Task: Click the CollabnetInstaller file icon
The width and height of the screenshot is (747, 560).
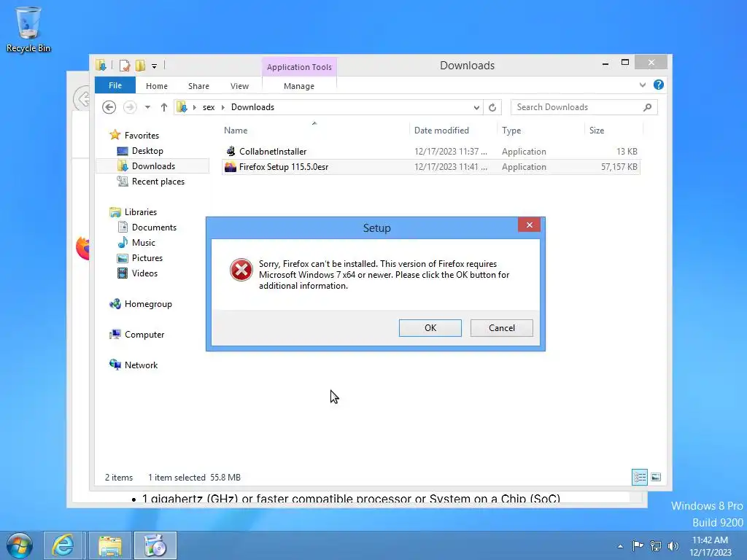Action: [x=231, y=152]
